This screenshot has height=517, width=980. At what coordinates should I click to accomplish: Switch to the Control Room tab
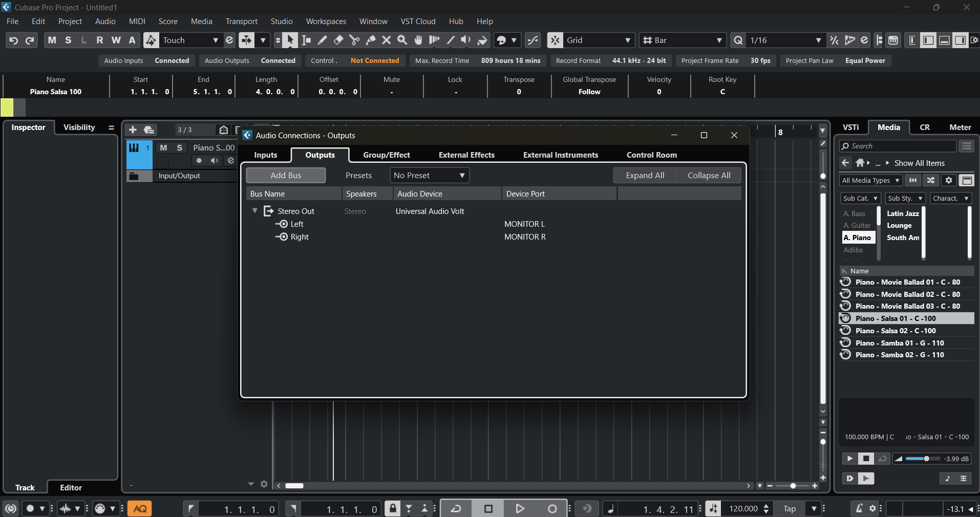pos(651,155)
